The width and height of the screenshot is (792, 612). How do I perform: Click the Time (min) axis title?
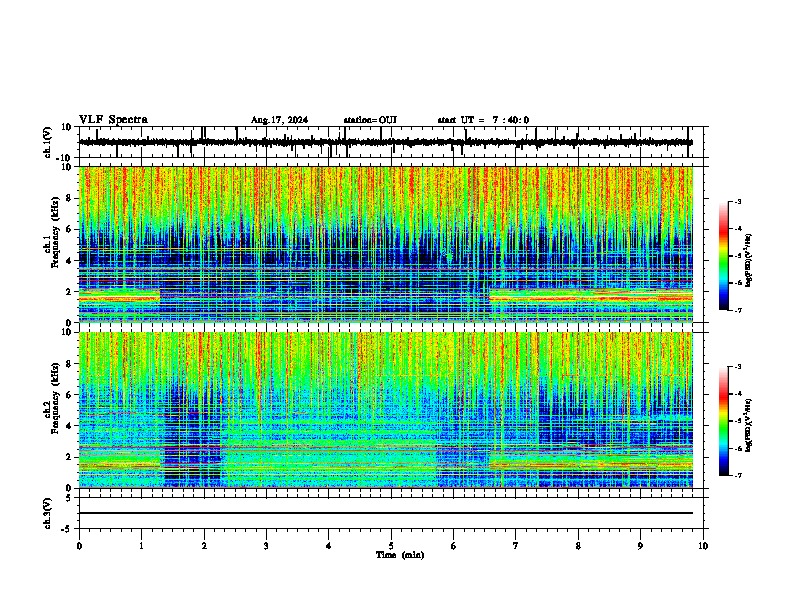tap(400, 555)
